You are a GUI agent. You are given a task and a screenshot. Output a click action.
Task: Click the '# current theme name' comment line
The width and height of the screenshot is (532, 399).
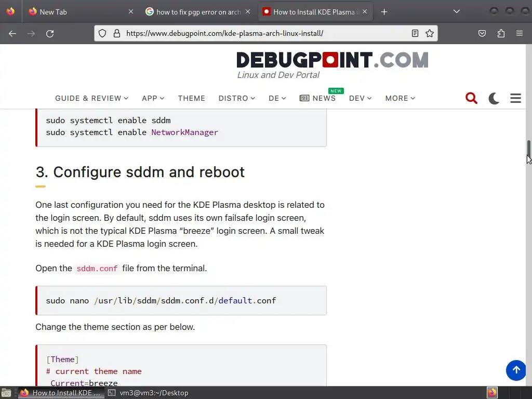tap(94, 371)
